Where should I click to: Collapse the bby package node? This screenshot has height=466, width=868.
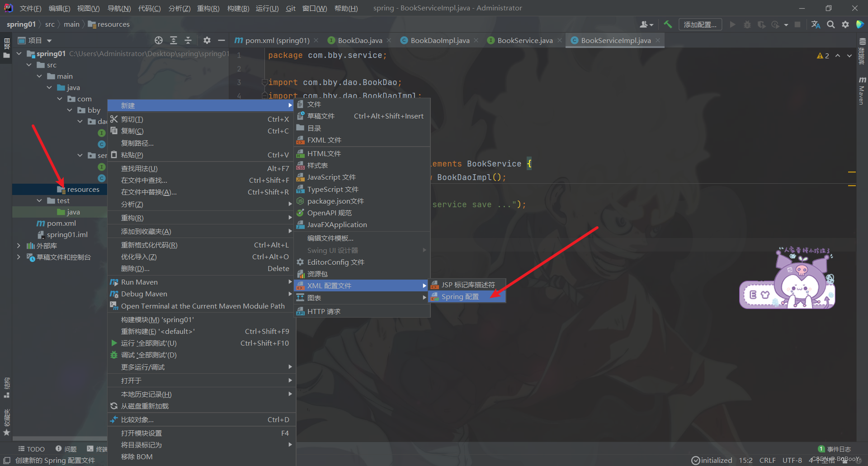tap(70, 110)
